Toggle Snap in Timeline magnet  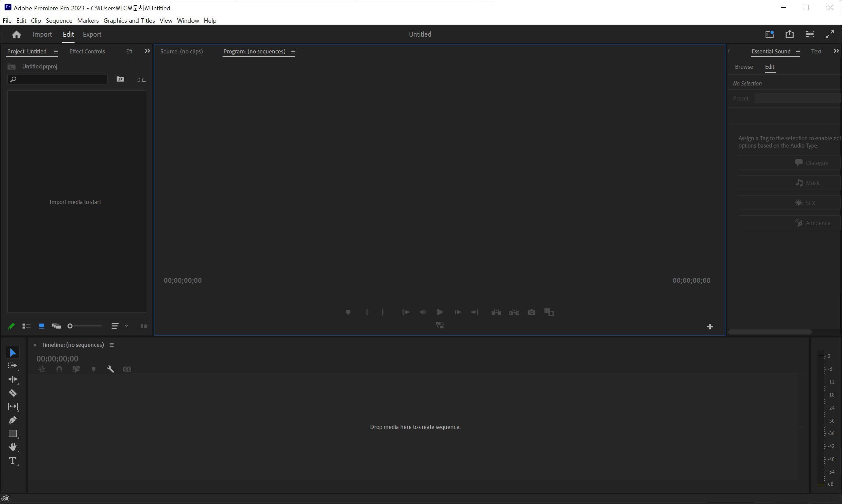(59, 369)
